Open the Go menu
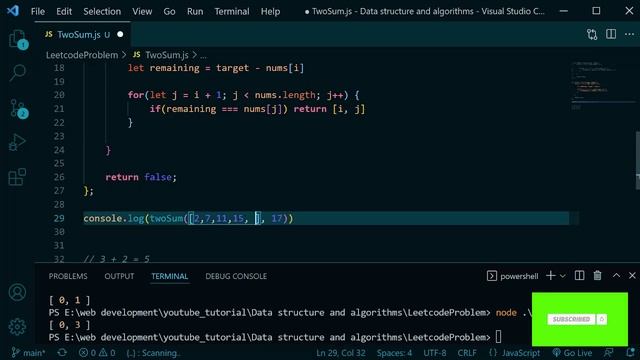This screenshot has height=360, width=640. point(169,11)
